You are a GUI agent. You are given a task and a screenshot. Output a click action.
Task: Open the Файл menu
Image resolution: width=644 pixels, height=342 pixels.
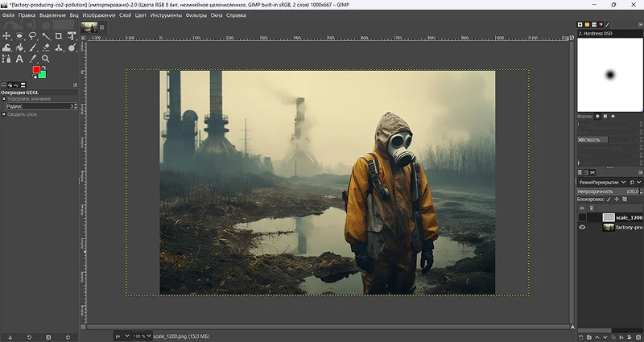click(8, 15)
